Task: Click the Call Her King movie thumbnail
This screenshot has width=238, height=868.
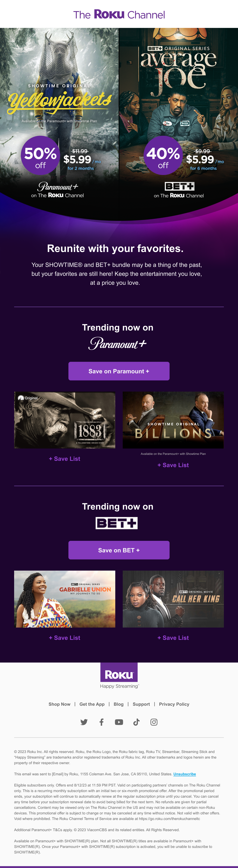Action: [173, 599]
